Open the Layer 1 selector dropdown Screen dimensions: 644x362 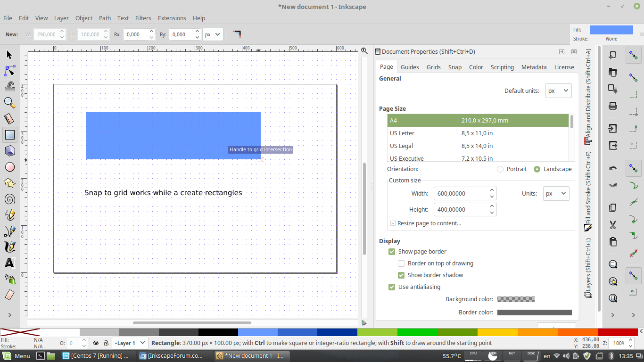130,343
